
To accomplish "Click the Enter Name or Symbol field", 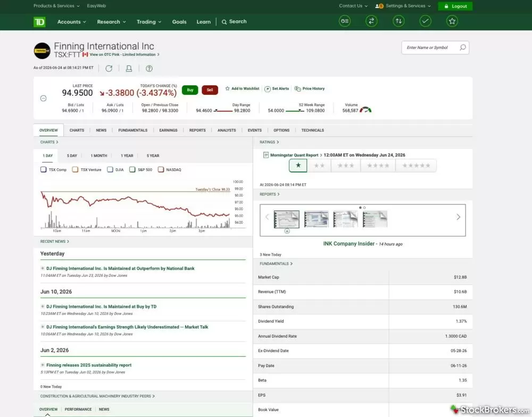I will (x=435, y=47).
